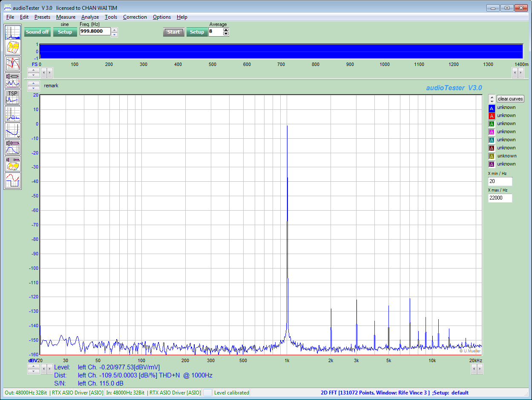Open the oscilloscope waveform tool
Viewport: 532px width, 400px height.
click(x=13, y=180)
